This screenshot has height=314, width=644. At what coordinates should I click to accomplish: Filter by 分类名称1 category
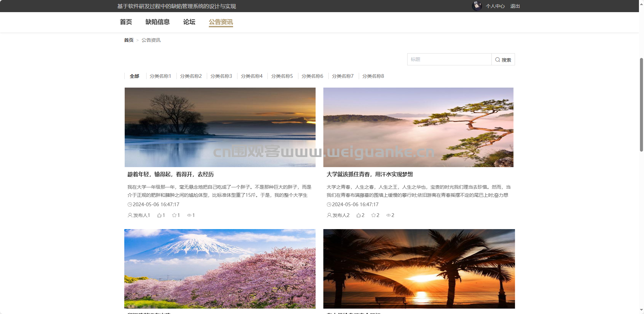[160, 76]
